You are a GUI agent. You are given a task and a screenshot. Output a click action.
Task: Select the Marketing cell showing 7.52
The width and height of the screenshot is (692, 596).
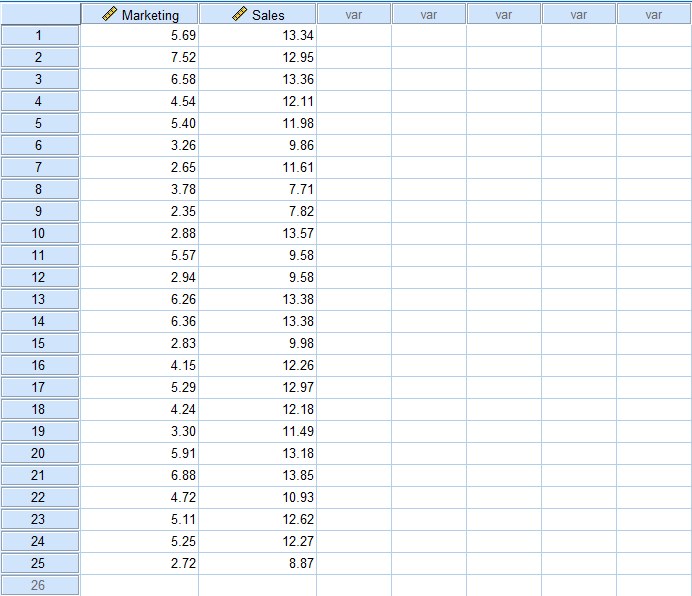tap(140, 58)
